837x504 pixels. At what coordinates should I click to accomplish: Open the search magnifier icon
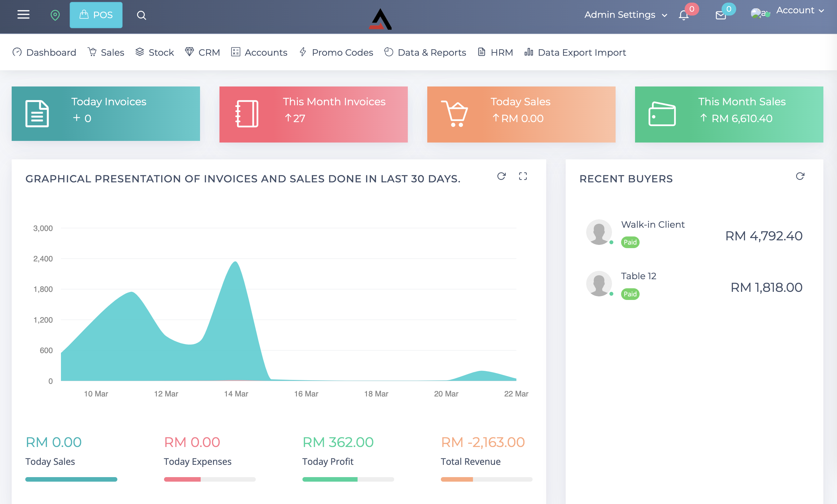pos(141,15)
